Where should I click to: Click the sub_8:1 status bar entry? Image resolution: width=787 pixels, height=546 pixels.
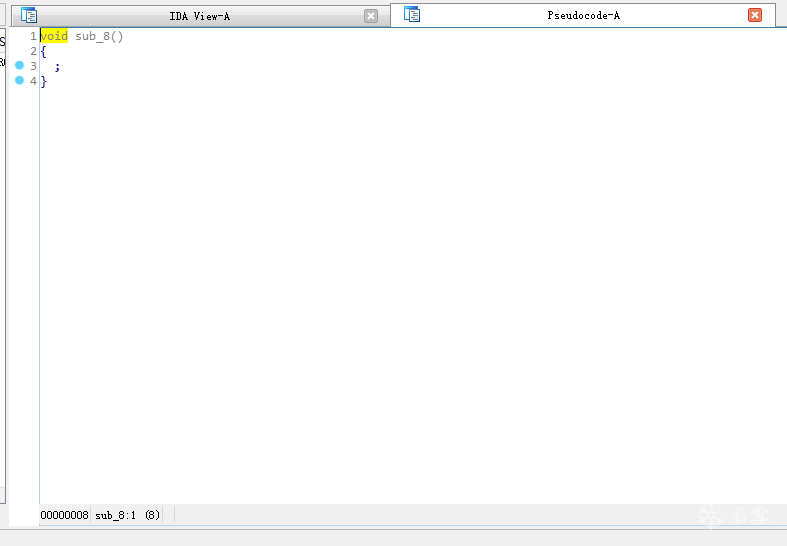(115, 515)
